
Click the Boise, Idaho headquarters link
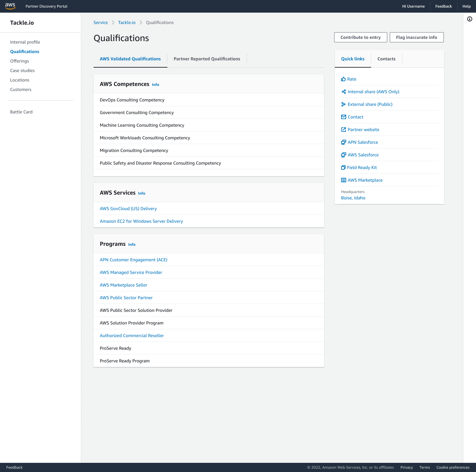[353, 198]
